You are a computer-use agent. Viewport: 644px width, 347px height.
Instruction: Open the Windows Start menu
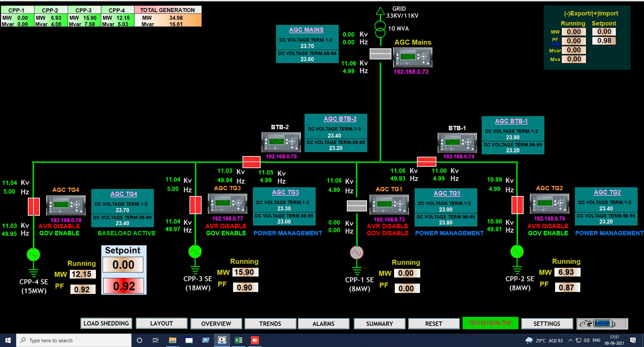pyautogui.click(x=8, y=340)
